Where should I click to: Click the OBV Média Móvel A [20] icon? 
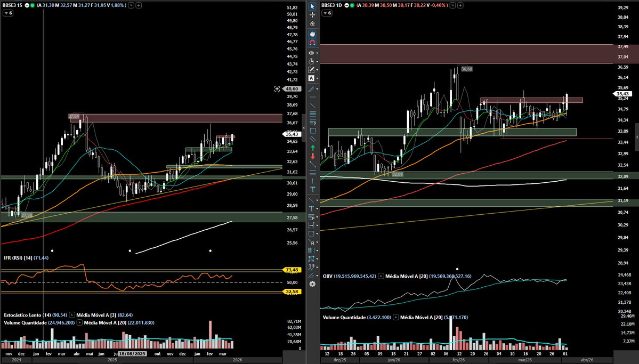(381, 277)
